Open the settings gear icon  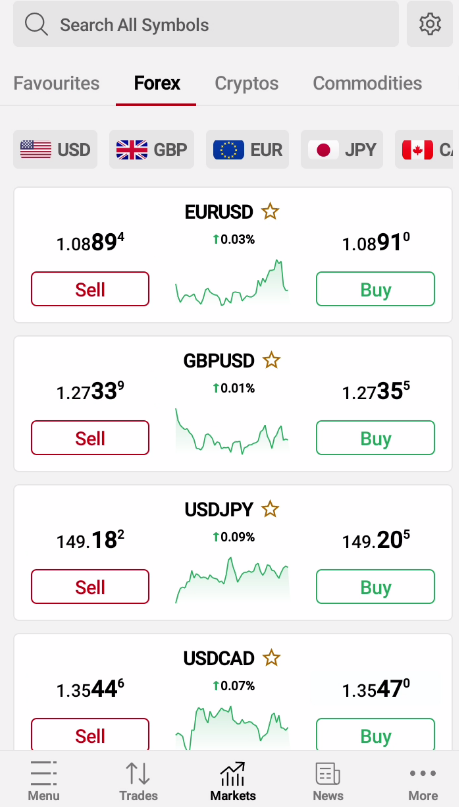(x=430, y=24)
